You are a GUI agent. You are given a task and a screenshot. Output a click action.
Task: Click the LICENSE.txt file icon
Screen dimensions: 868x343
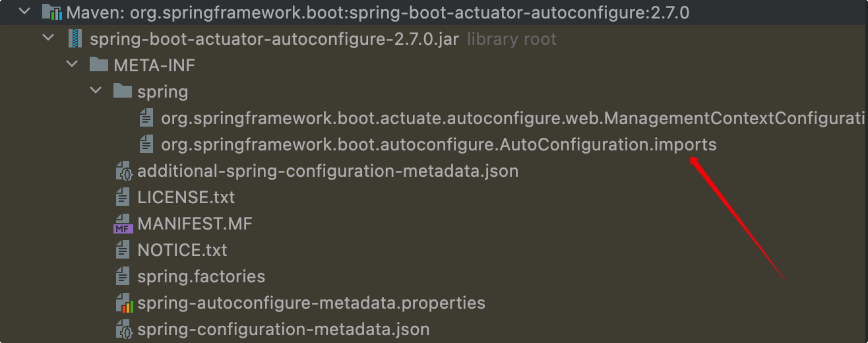pyautogui.click(x=123, y=197)
